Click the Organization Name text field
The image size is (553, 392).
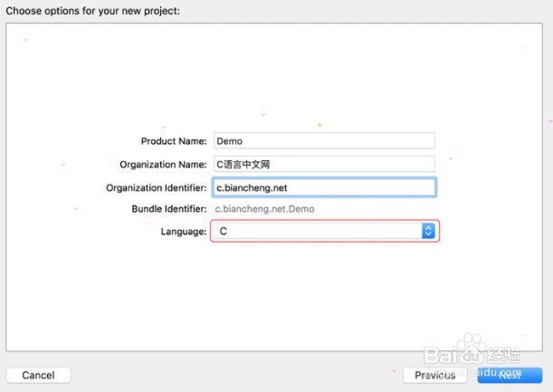[323, 165]
